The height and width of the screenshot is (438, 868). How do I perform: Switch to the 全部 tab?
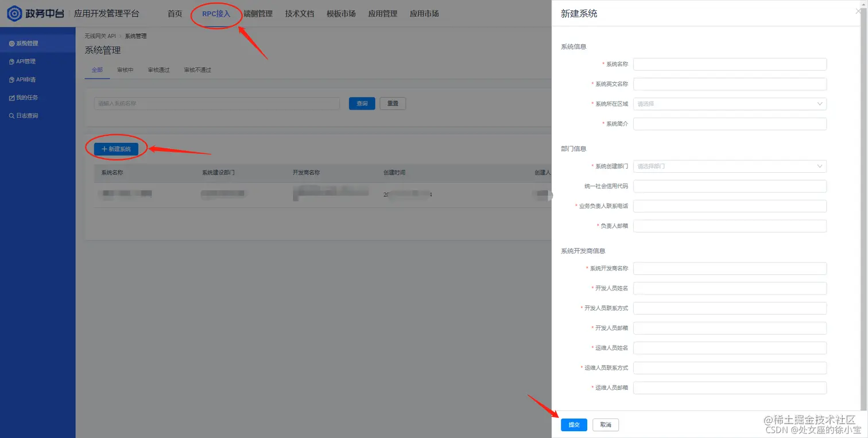[97, 70]
